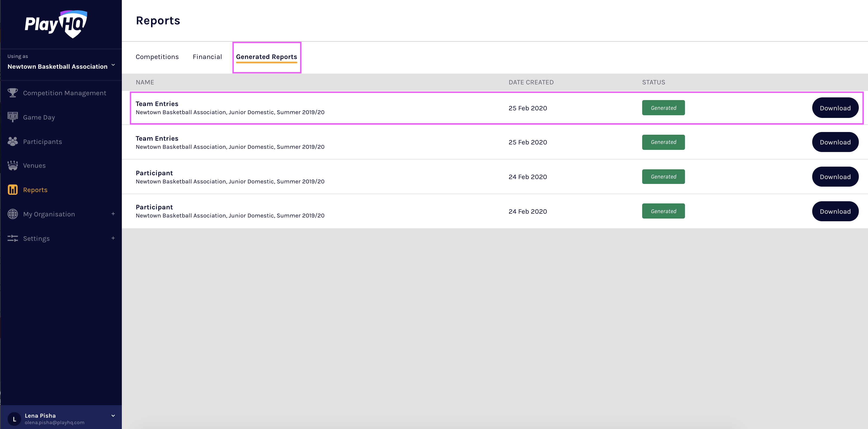This screenshot has height=429, width=868.
Task: Click the PlayHQ logo
Action: (x=56, y=24)
